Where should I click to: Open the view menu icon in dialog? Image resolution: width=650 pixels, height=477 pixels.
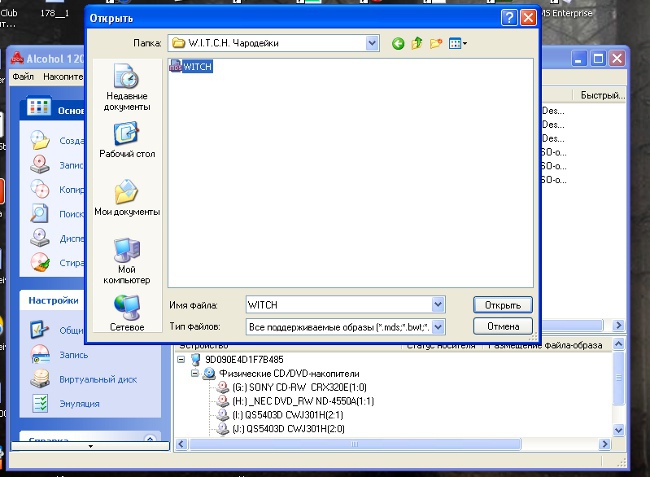[x=458, y=43]
